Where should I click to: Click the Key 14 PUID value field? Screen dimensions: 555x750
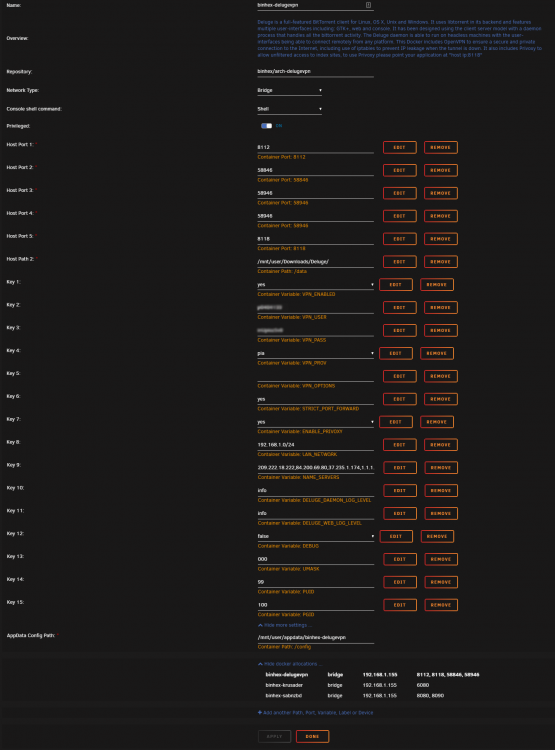(315, 583)
